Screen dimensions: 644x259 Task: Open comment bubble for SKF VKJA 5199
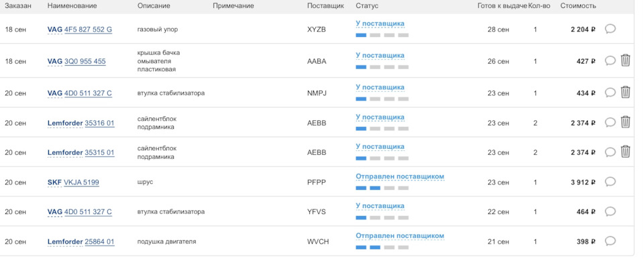click(x=610, y=182)
